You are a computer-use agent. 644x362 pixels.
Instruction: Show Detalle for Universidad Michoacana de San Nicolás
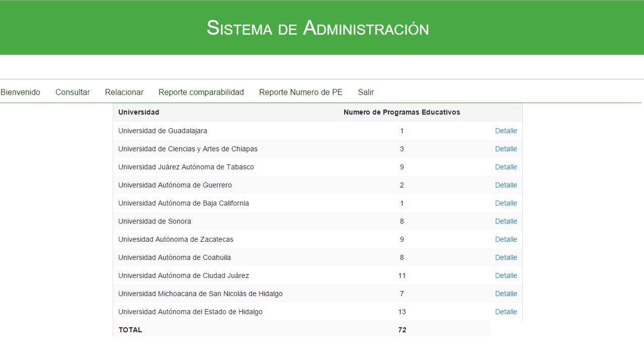tap(506, 294)
